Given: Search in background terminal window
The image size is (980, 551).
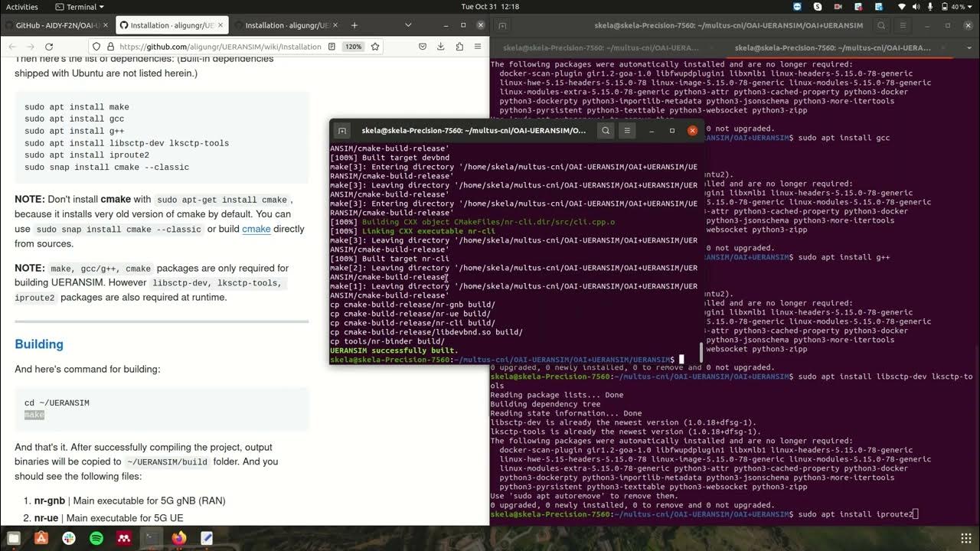Looking at the screenshot, I should pos(881,25).
